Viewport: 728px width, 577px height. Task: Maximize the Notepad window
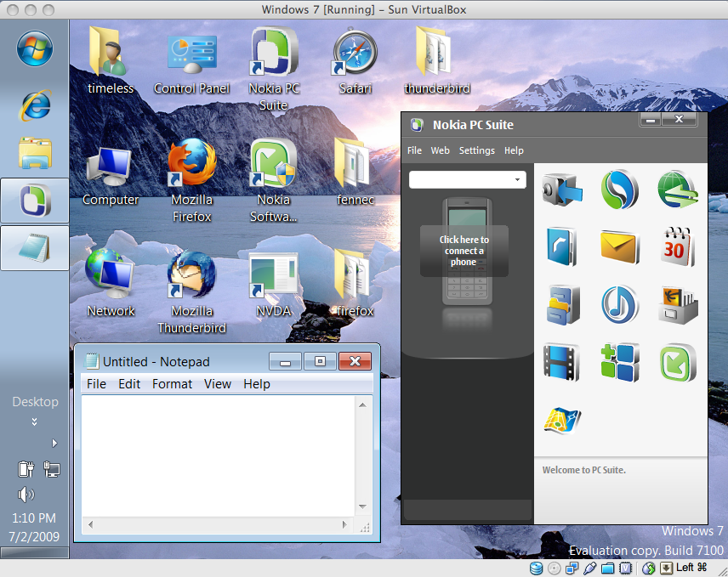click(x=320, y=361)
